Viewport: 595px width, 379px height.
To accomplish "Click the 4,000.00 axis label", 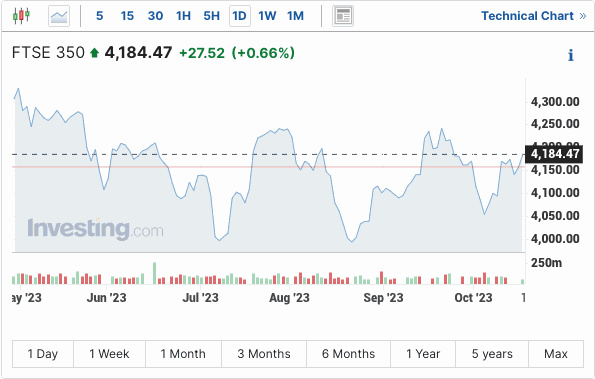I will 555,239.
